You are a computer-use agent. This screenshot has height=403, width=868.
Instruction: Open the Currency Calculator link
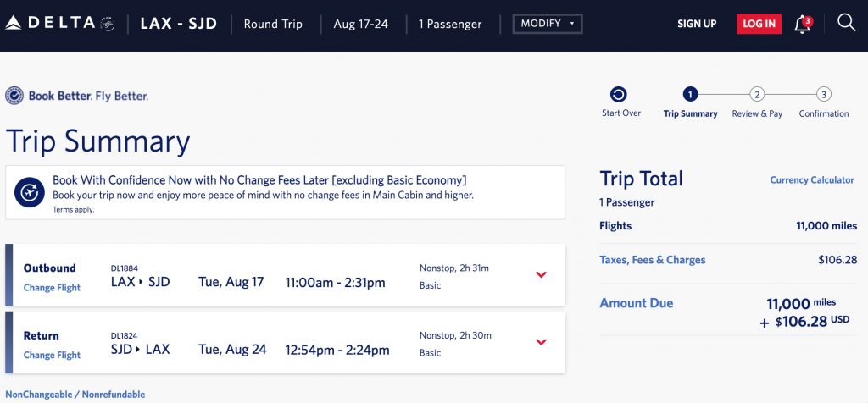811,180
